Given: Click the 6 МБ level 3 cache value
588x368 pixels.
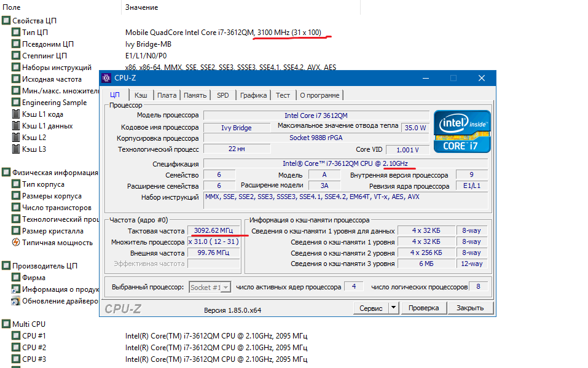Looking at the screenshot, I should tap(426, 264).
